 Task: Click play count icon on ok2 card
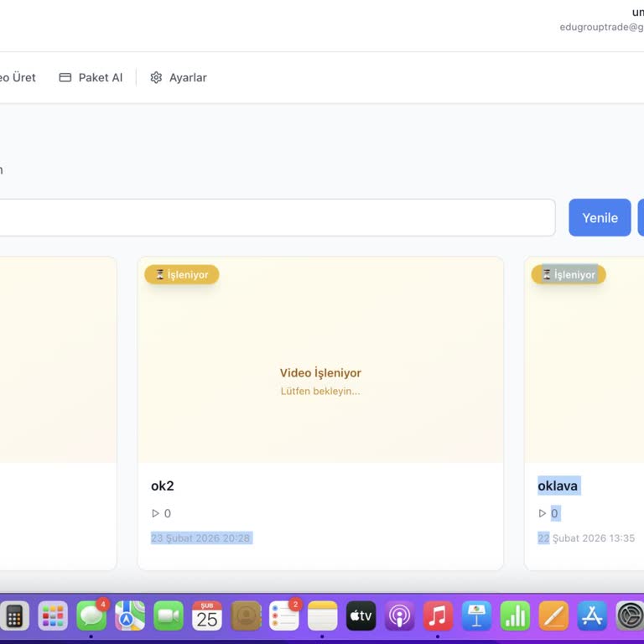[x=155, y=513]
